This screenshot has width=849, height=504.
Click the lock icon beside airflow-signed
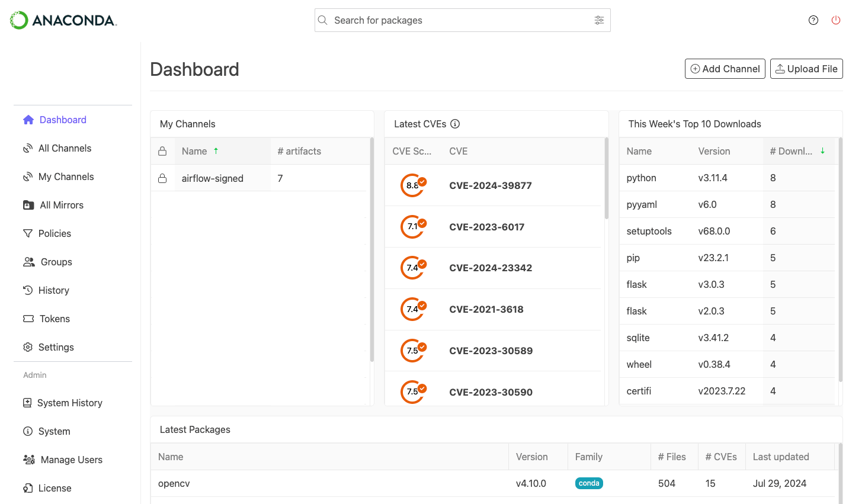click(162, 178)
